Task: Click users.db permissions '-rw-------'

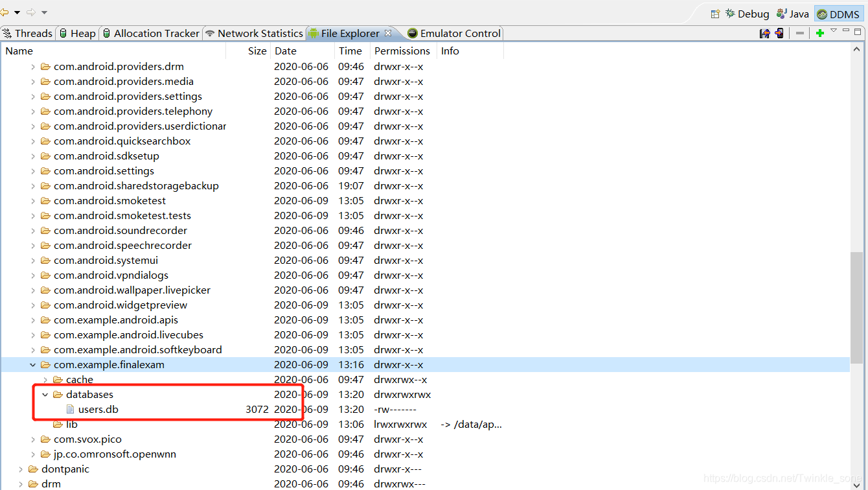Action: click(395, 410)
